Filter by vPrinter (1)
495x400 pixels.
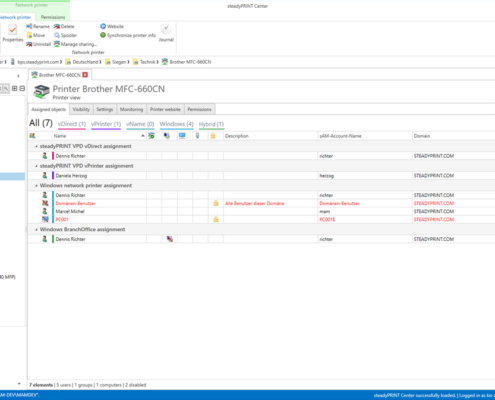pos(106,124)
